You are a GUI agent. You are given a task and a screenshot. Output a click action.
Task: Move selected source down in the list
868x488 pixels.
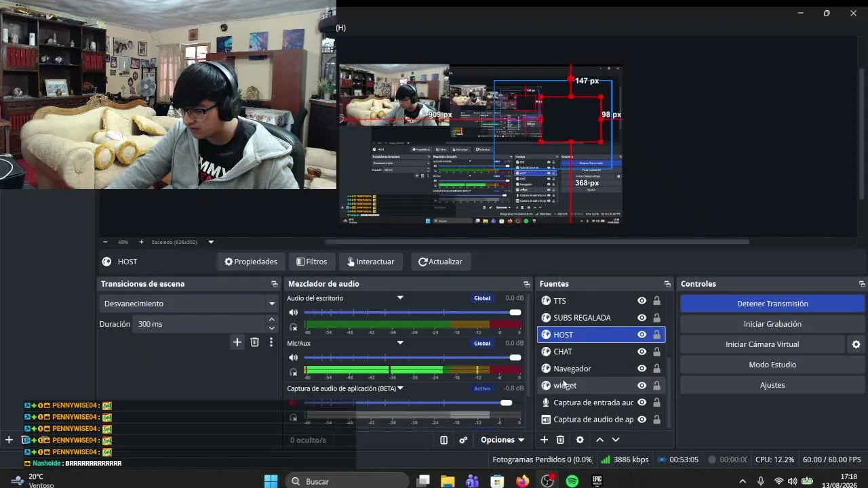coord(616,440)
